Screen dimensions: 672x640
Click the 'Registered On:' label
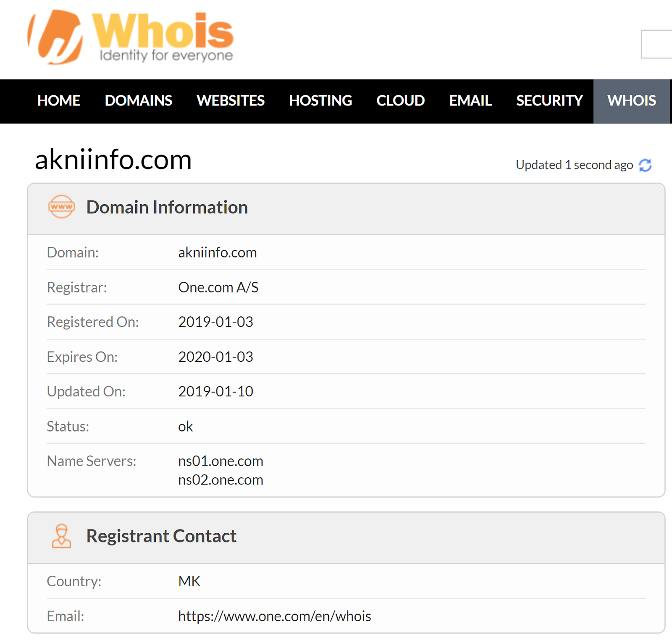tap(93, 322)
